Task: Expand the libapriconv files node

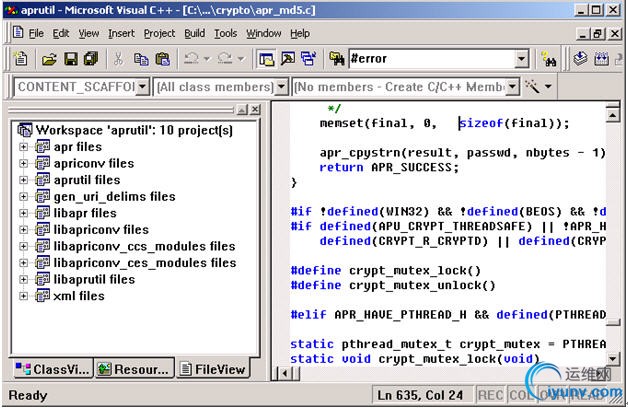Action: tap(24, 230)
